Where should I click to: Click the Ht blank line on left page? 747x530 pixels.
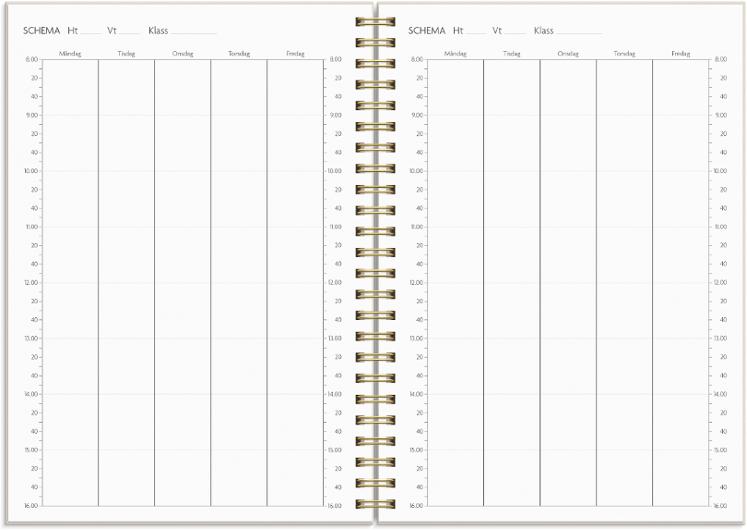(91, 33)
